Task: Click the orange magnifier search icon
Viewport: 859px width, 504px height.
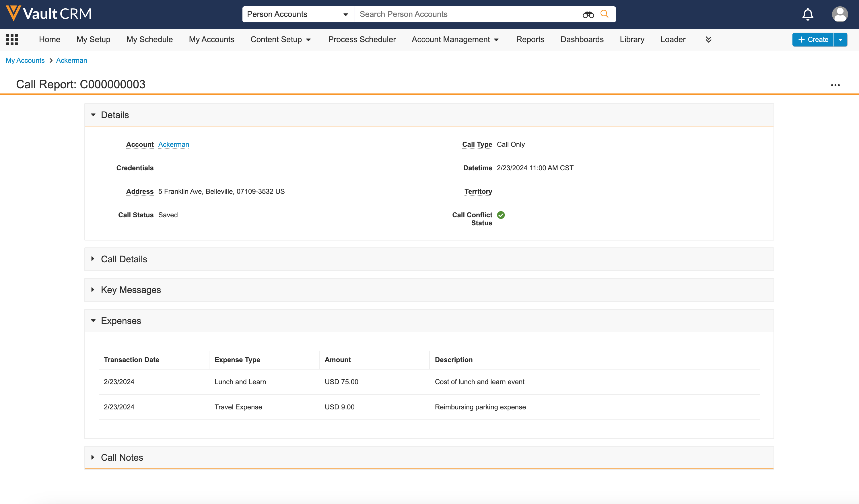Action: (604, 14)
